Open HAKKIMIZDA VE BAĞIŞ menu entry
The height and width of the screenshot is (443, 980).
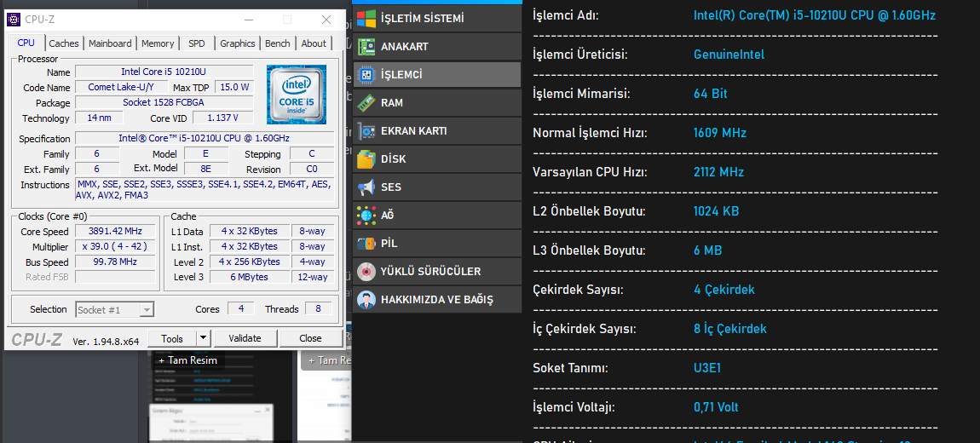(436, 299)
